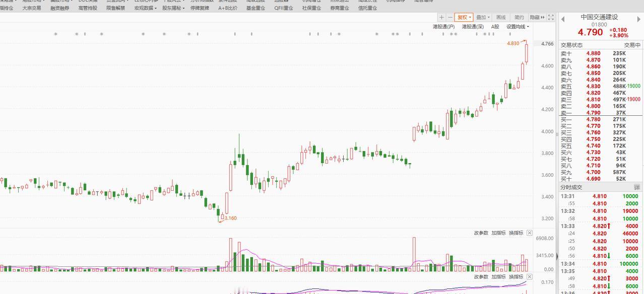Click the 13:31 trade row of 10000
Viewport: 644px width, 294px height.
pyautogui.click(x=600, y=196)
